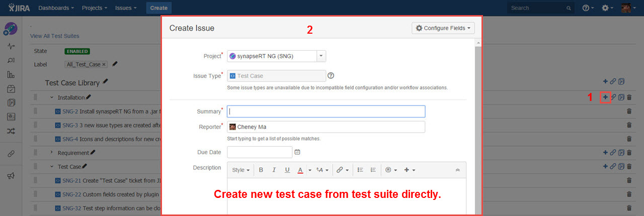Click the Reporter Cheney Ma field
Image resolution: width=644 pixels, height=216 pixels.
coord(326,127)
